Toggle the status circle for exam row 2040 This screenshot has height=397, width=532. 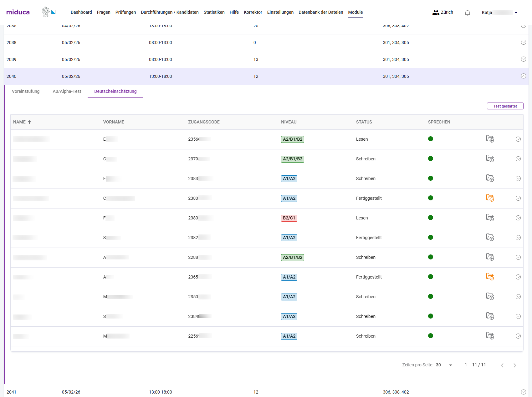523,76
